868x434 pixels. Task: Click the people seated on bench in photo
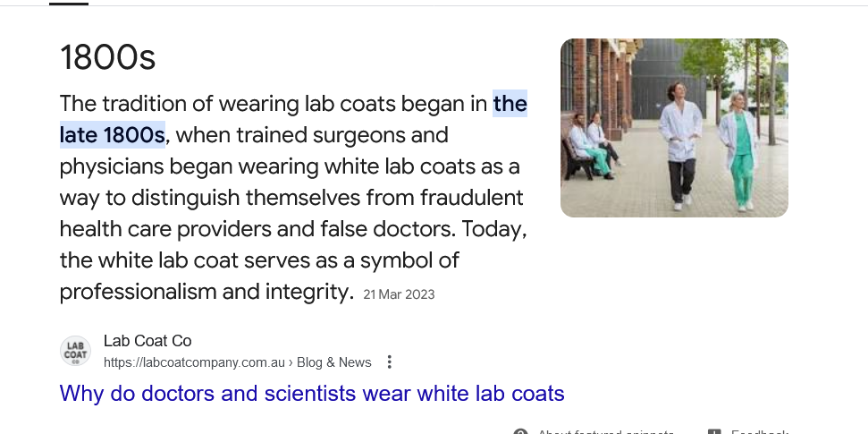594,145
